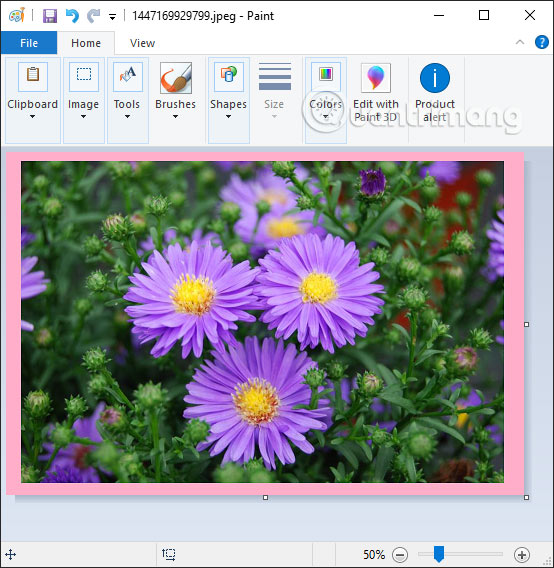This screenshot has height=568, width=554.
Task: Click the canvas bottom-edge resize handle
Action: (x=266, y=498)
